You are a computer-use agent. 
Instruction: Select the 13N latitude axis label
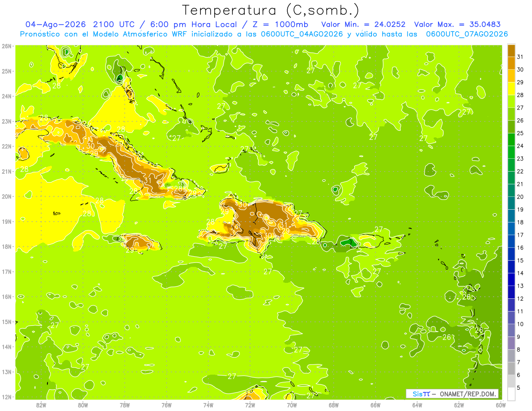point(7,372)
